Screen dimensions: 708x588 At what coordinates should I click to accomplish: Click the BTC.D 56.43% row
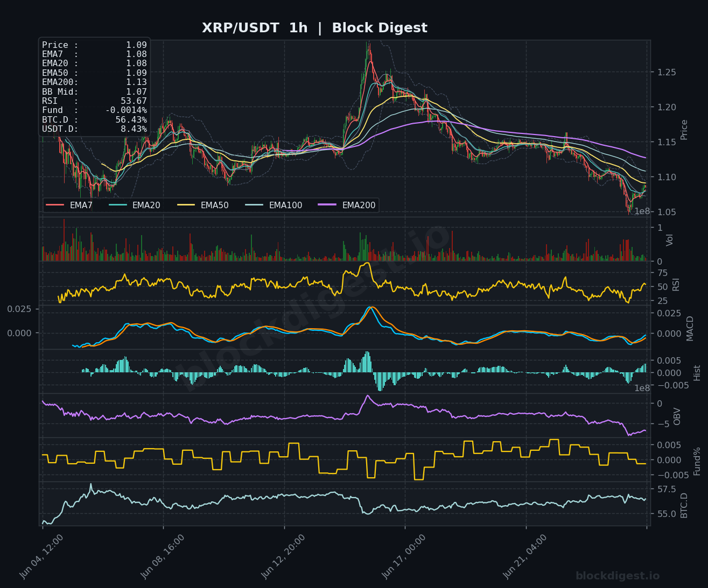[94, 119]
